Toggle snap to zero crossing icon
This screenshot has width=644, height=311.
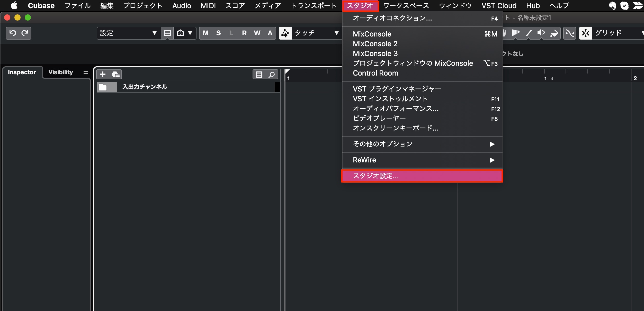[570, 33]
